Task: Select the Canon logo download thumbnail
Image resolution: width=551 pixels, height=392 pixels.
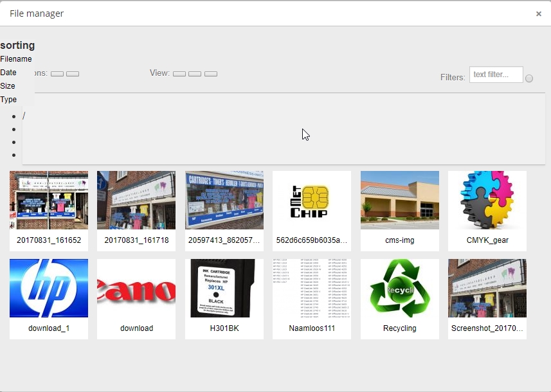Action: [x=136, y=288]
